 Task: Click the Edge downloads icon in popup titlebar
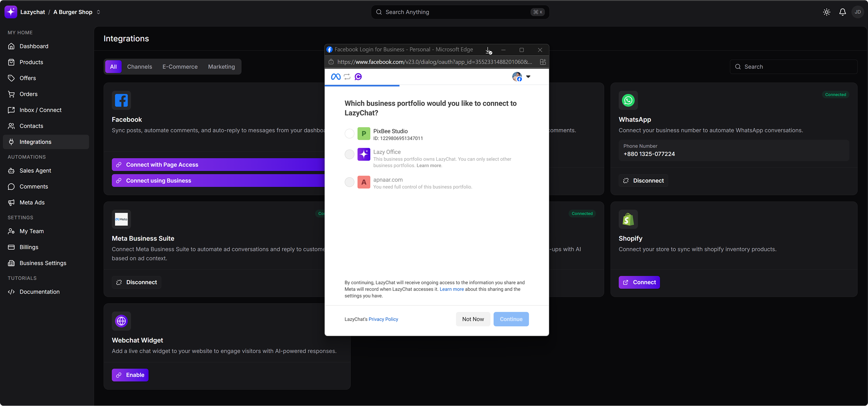488,50
